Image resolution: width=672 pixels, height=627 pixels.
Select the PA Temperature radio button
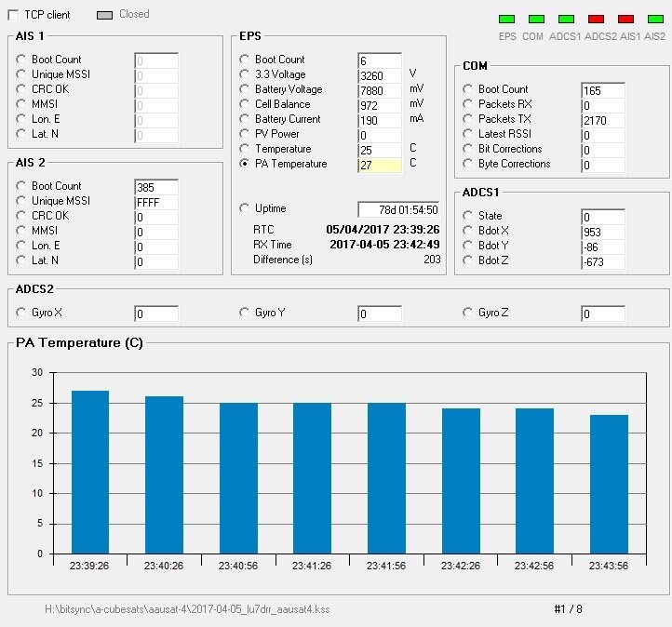coord(244,164)
